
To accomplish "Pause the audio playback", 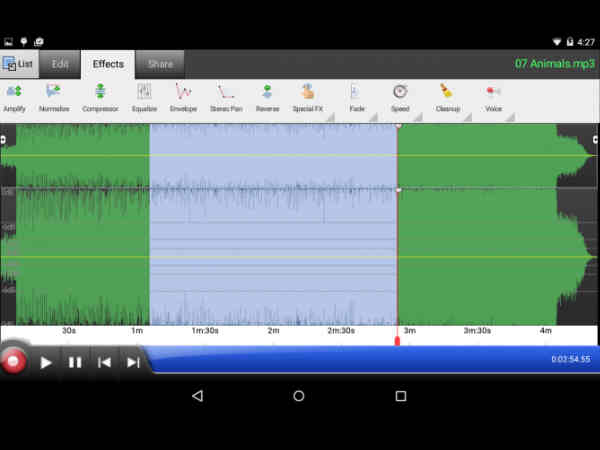I will (x=75, y=362).
